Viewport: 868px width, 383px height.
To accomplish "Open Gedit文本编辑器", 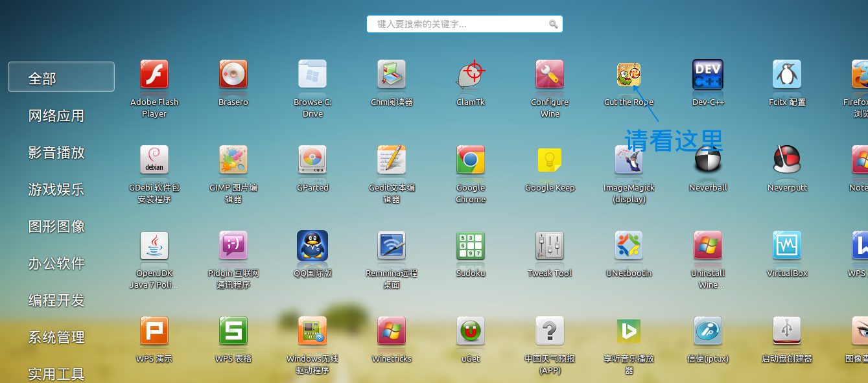I will point(392,159).
